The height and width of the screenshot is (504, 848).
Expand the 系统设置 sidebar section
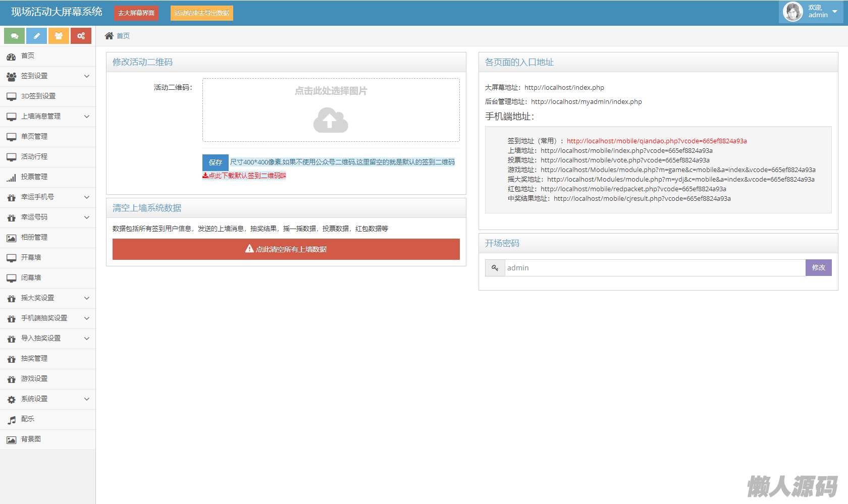tap(47, 399)
